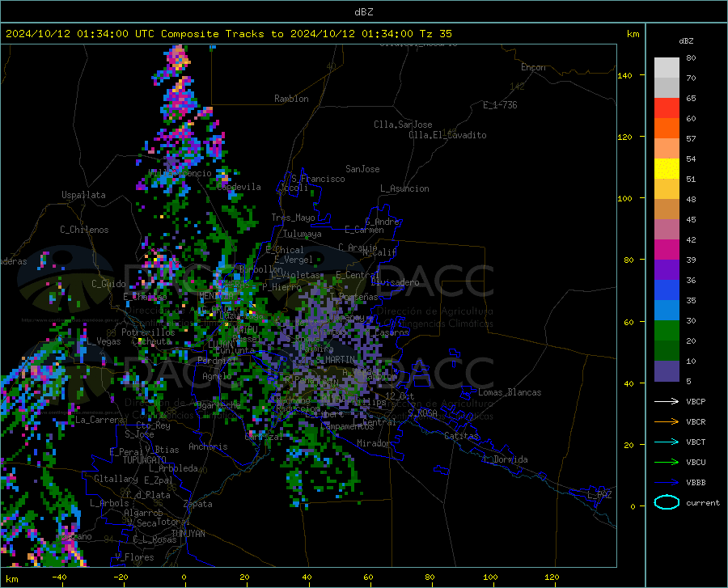Select the mauve pink 42-45 dBZ swatch
Screen dimensions: 728x588
(667, 229)
